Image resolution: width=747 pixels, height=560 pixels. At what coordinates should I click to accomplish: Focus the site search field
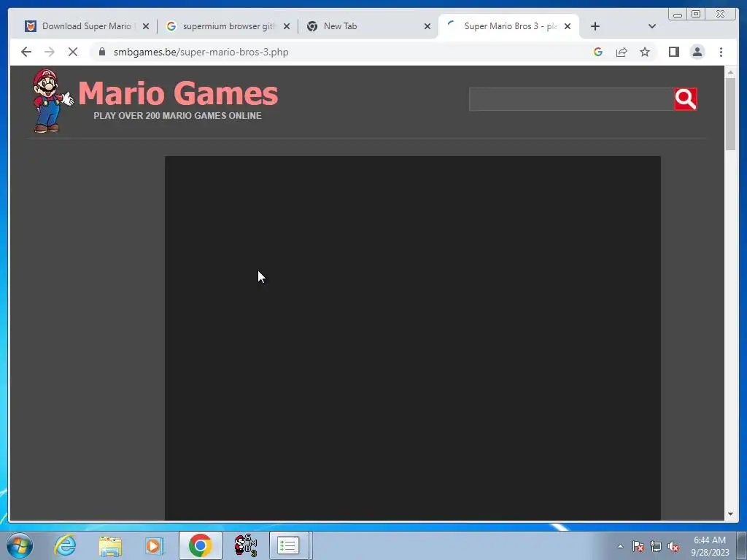click(x=571, y=99)
